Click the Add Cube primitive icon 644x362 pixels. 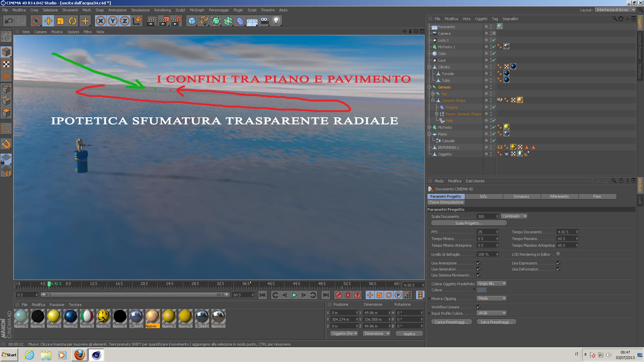pos(192,21)
